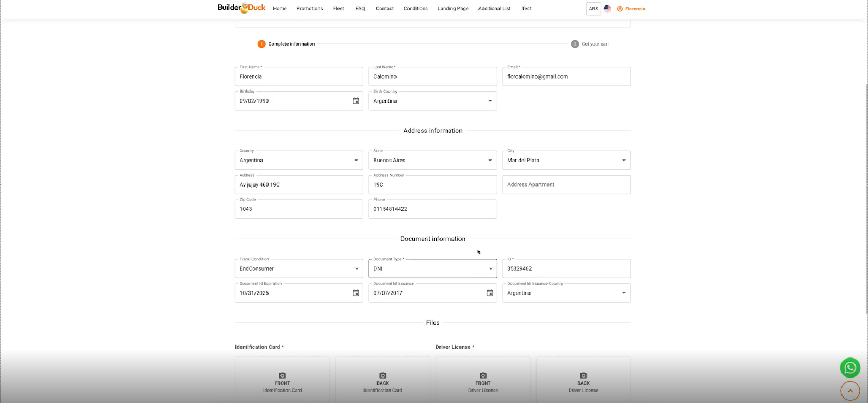The width and height of the screenshot is (868, 403).
Task: Click the ARS currency button
Action: 593,9
